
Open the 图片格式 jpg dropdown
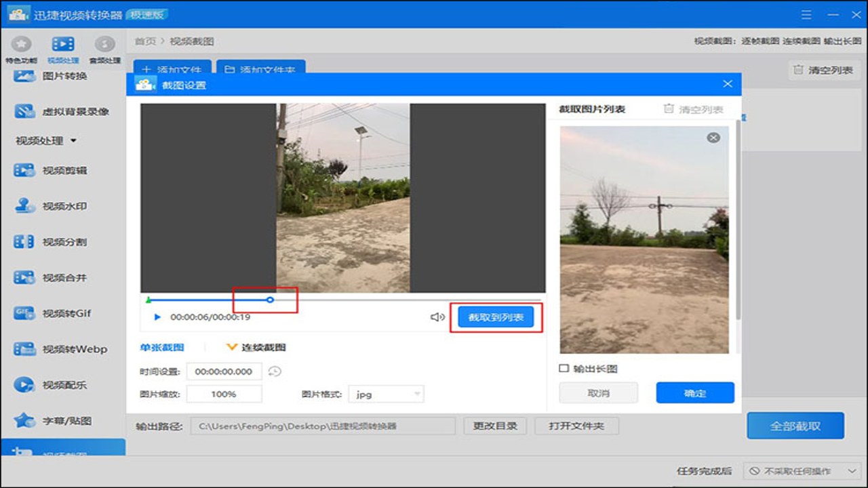(386, 394)
